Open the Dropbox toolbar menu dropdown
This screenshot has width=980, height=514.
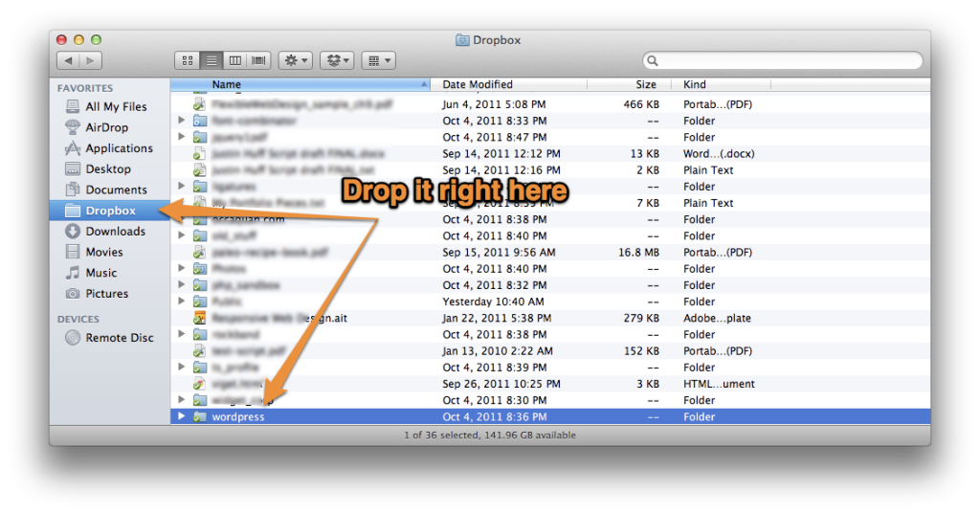point(338,60)
